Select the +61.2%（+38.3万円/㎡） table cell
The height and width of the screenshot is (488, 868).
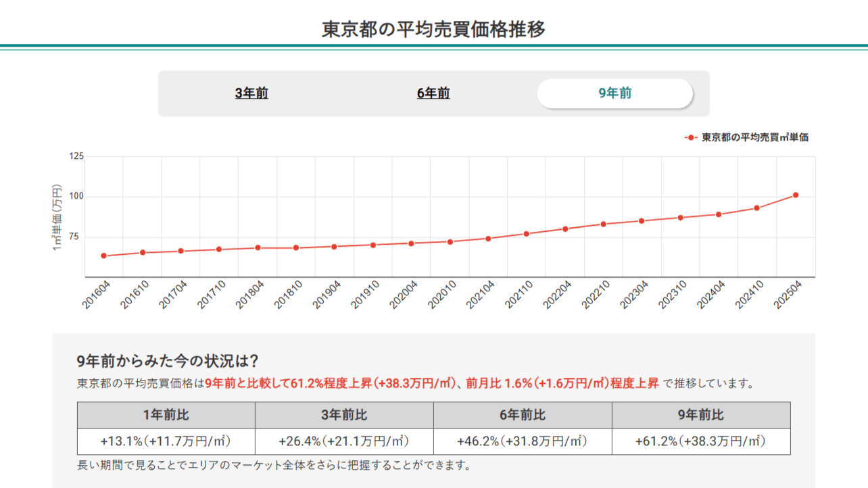coord(699,441)
